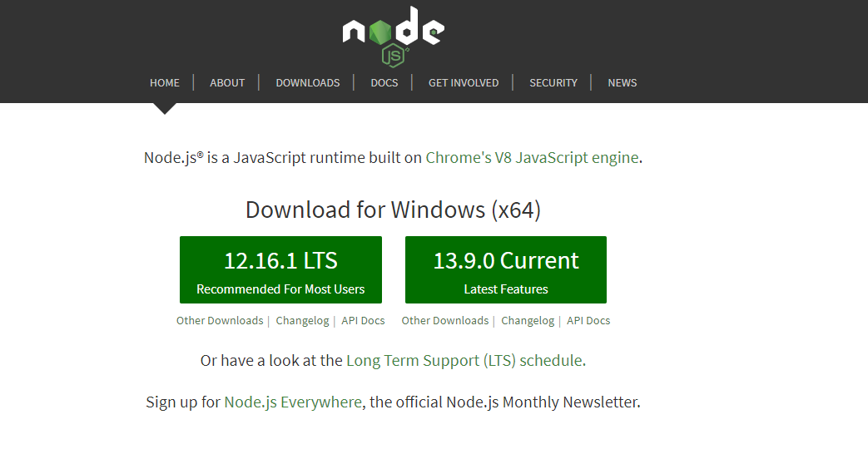This screenshot has height=449, width=868.
Task: Download the 12.16.1 LTS version
Action: [280, 270]
